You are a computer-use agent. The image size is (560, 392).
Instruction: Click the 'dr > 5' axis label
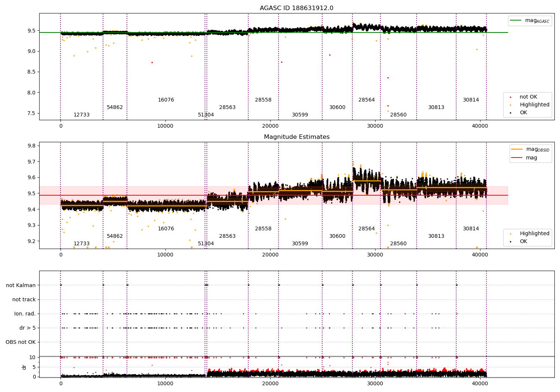click(28, 328)
